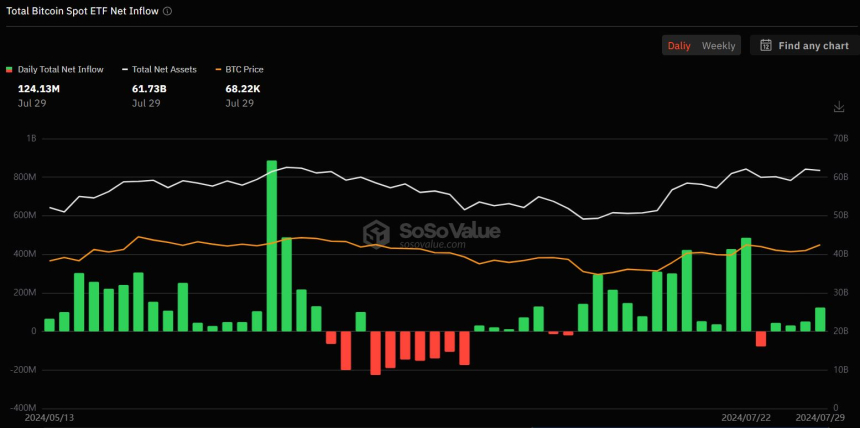
Task: Click the 124.13M net inflow value
Action: pos(39,89)
